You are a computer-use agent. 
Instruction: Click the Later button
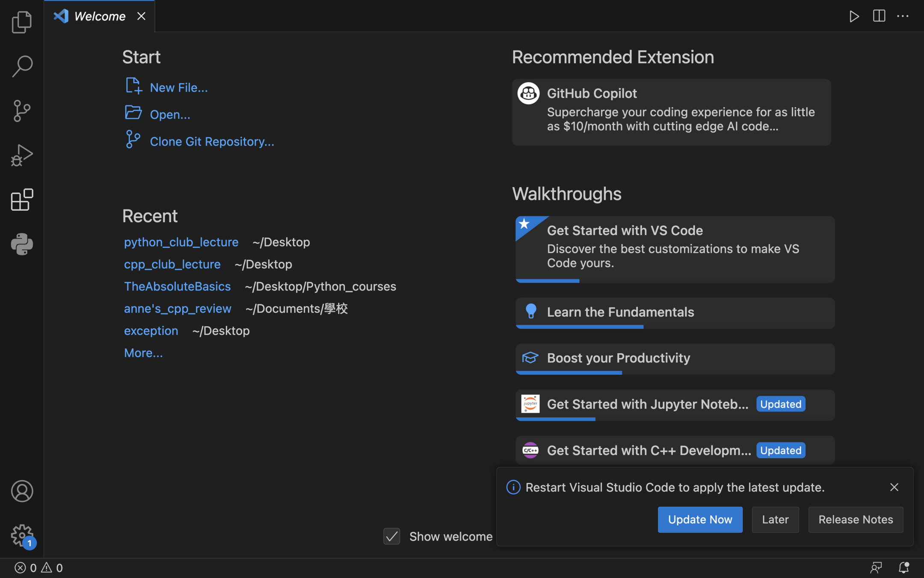coord(775,519)
